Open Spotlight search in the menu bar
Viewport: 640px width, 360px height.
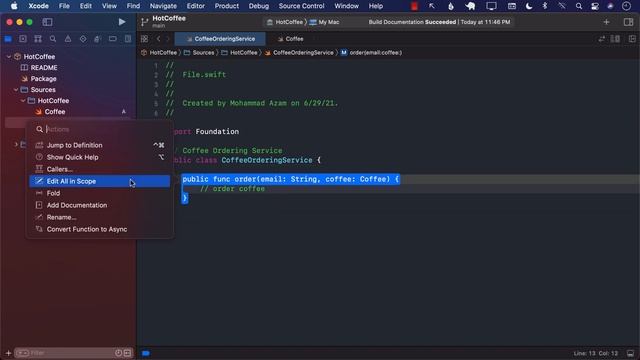[579, 6]
